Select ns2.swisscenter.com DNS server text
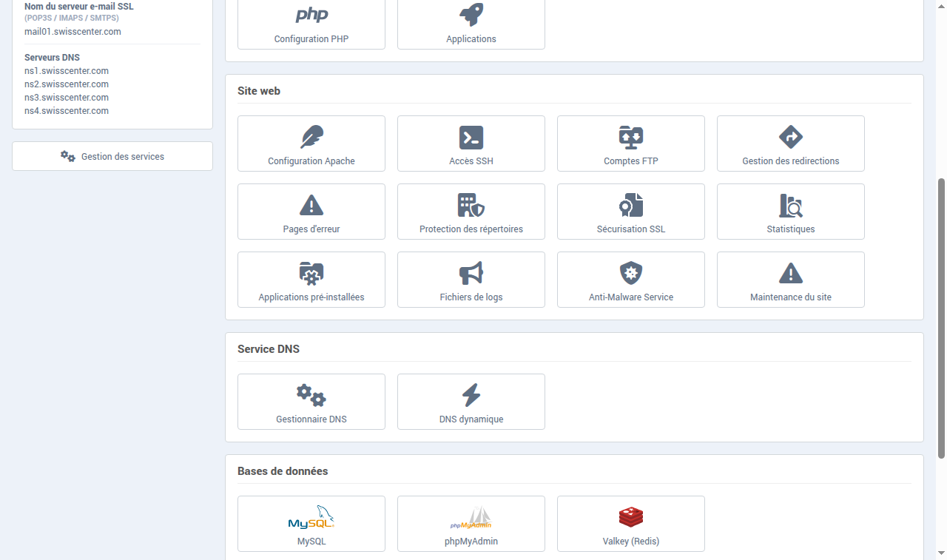 [67, 84]
